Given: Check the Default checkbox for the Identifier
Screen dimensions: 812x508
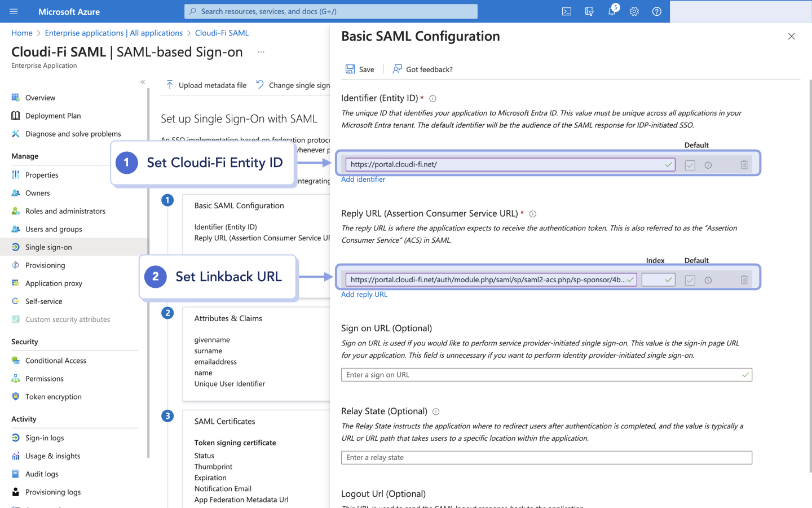Looking at the screenshot, I should click(690, 164).
